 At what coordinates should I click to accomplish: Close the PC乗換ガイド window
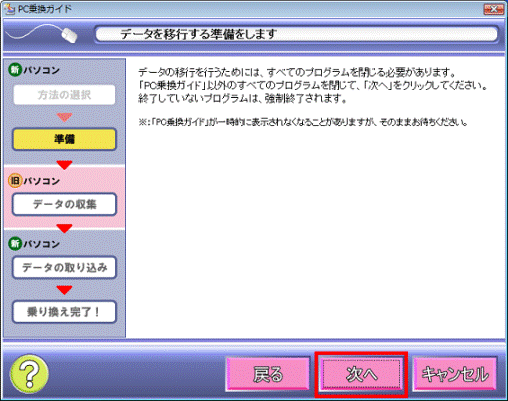494,9
